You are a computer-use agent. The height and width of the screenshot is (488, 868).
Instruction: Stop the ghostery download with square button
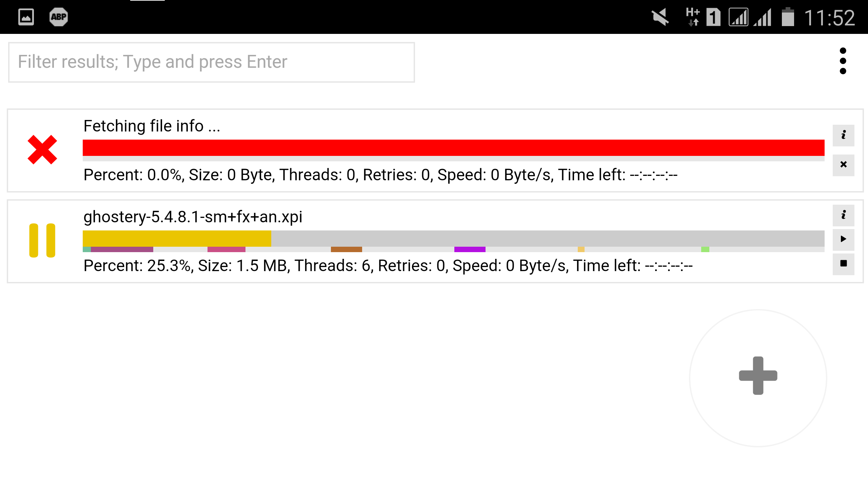[x=844, y=264]
